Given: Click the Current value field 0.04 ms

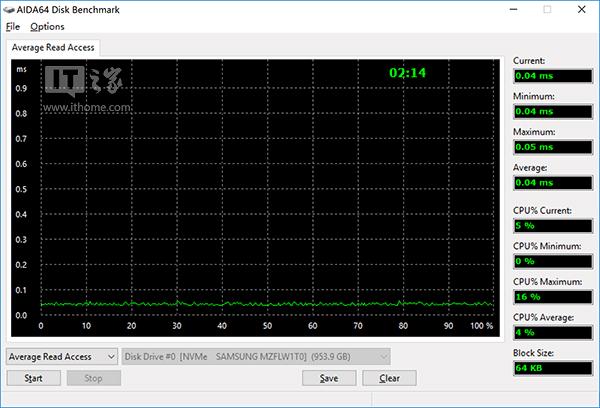Looking at the screenshot, I should [553, 76].
